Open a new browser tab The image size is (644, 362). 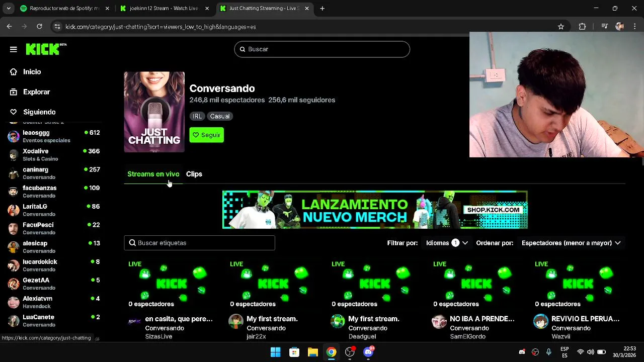(x=323, y=9)
